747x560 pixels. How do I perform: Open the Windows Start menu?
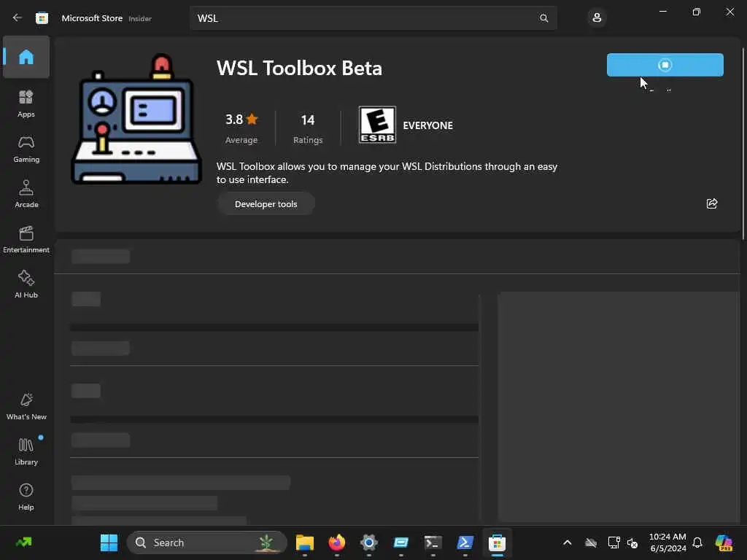[109, 542]
